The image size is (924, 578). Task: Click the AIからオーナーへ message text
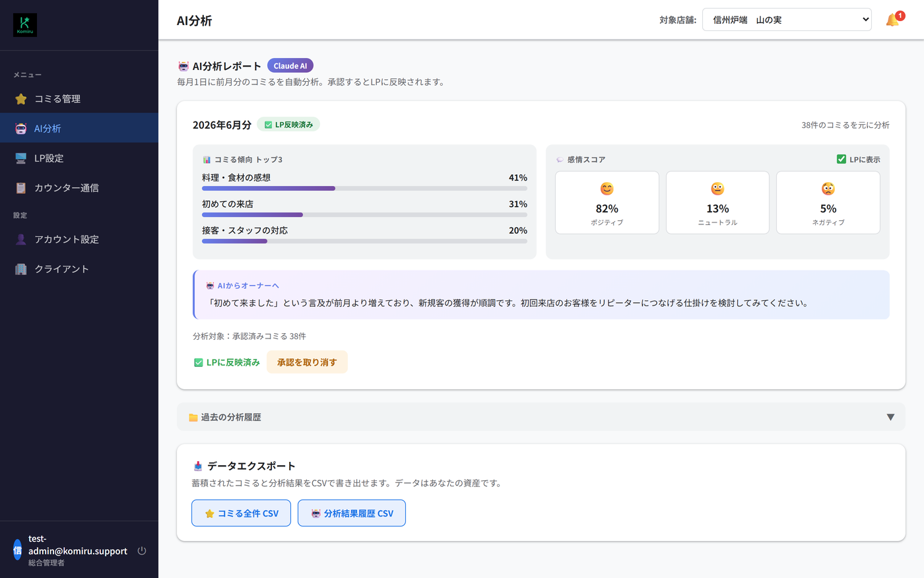(508, 304)
